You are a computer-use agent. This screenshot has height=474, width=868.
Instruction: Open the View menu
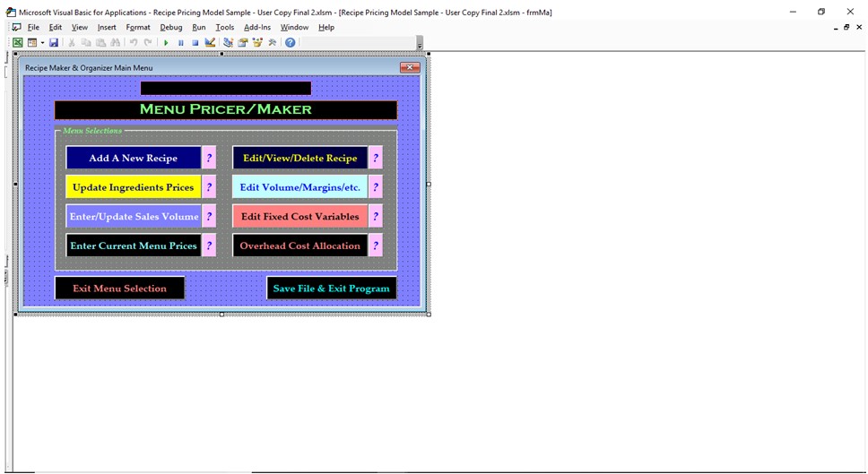[80, 27]
